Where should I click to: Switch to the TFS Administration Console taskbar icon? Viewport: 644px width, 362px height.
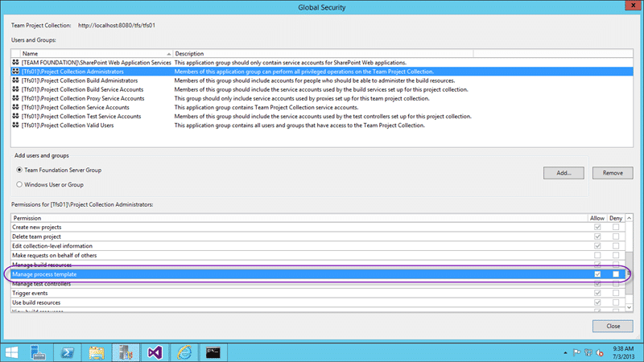pyautogui.click(x=126, y=352)
